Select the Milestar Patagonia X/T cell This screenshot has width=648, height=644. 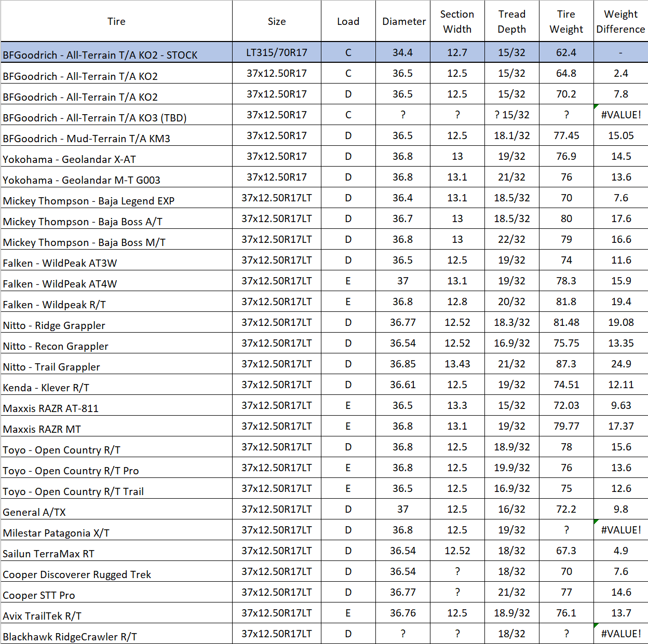116,530
